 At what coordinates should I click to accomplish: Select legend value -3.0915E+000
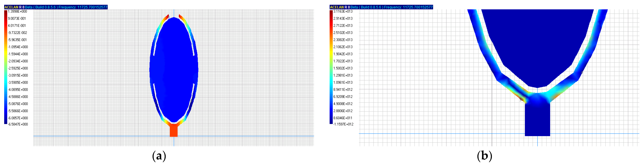(x=18, y=75)
